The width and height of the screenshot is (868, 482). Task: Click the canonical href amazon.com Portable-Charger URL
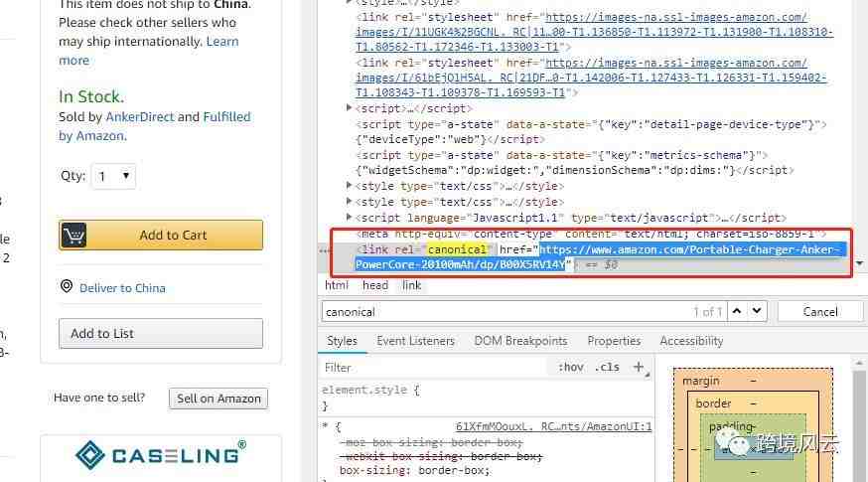pyautogui.click(x=599, y=257)
